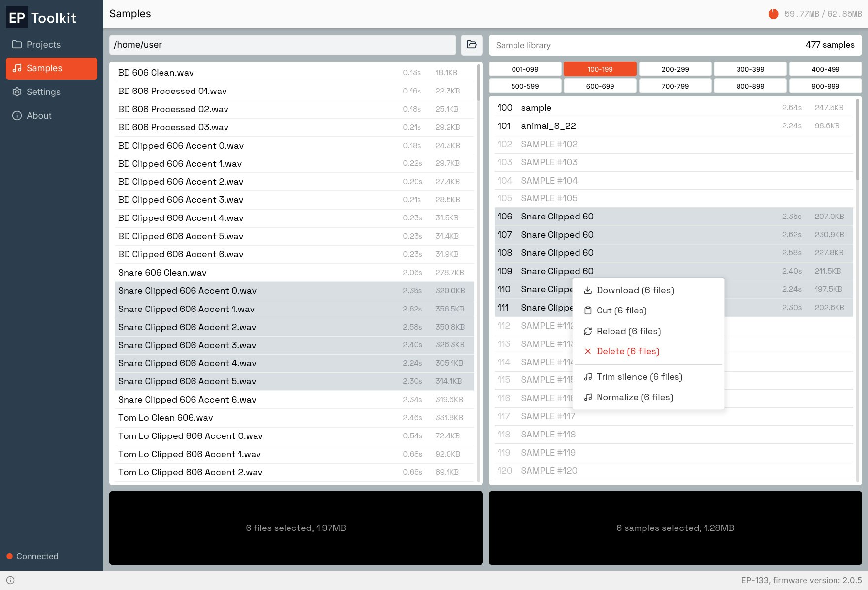Switch to the 400-499 sample bank
Viewport: 868px width, 590px height.
point(826,69)
